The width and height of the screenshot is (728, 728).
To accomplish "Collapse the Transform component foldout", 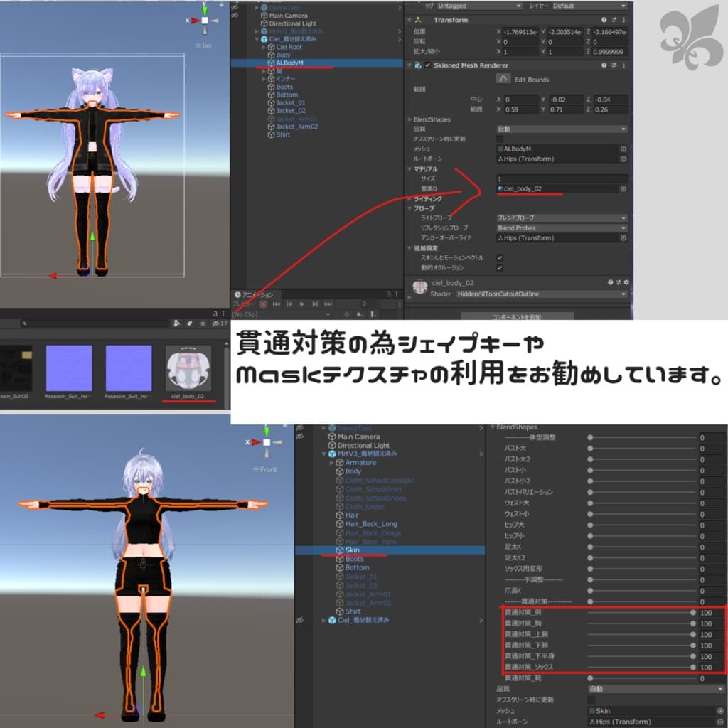I will tap(409, 20).
